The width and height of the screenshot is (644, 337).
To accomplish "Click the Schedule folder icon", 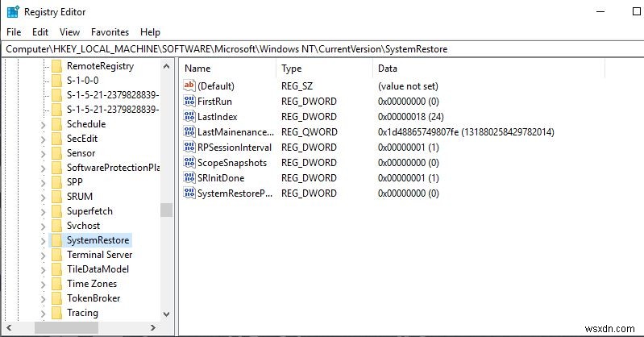I will tap(56, 124).
